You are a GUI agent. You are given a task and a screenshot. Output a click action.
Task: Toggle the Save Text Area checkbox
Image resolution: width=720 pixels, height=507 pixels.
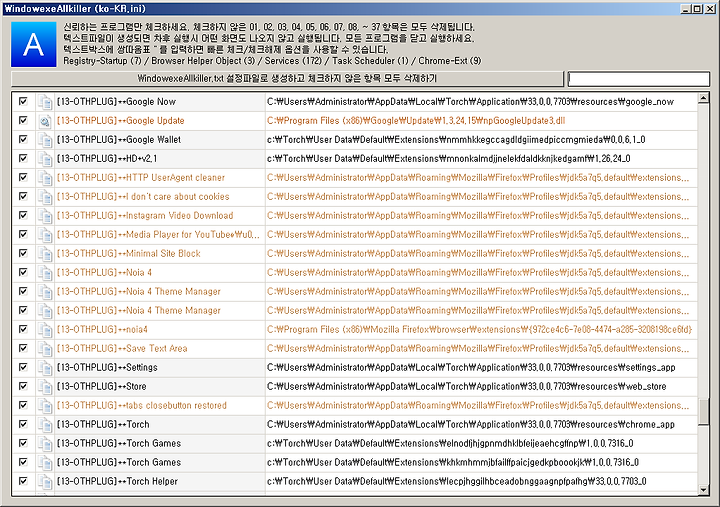(23, 348)
